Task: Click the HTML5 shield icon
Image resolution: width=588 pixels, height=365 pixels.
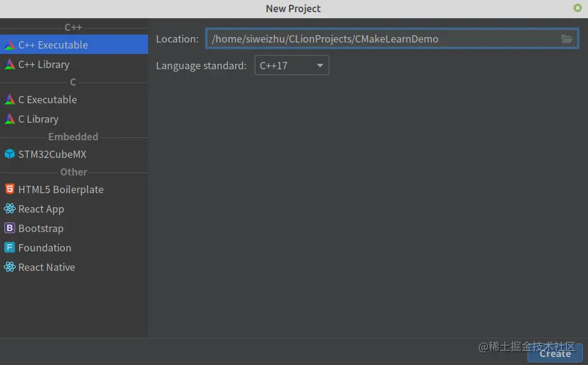Action: 10,189
